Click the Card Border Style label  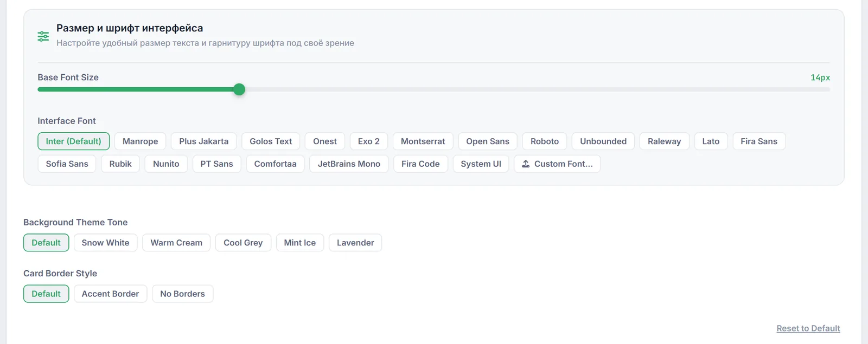pos(60,274)
